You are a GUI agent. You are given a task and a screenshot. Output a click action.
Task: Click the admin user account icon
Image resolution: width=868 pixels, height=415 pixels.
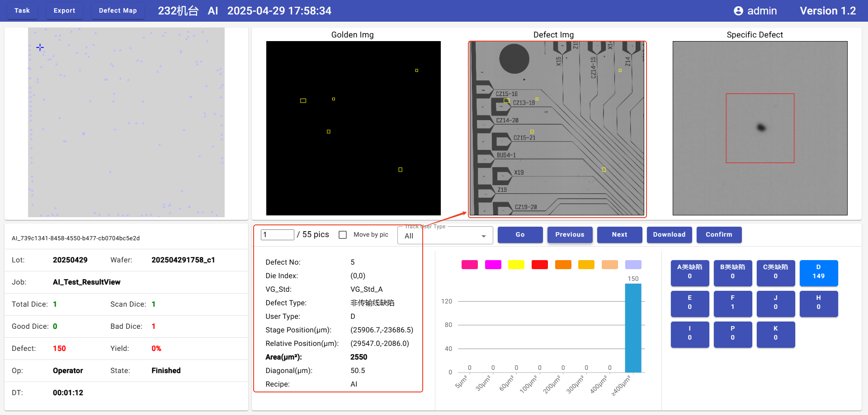click(738, 11)
